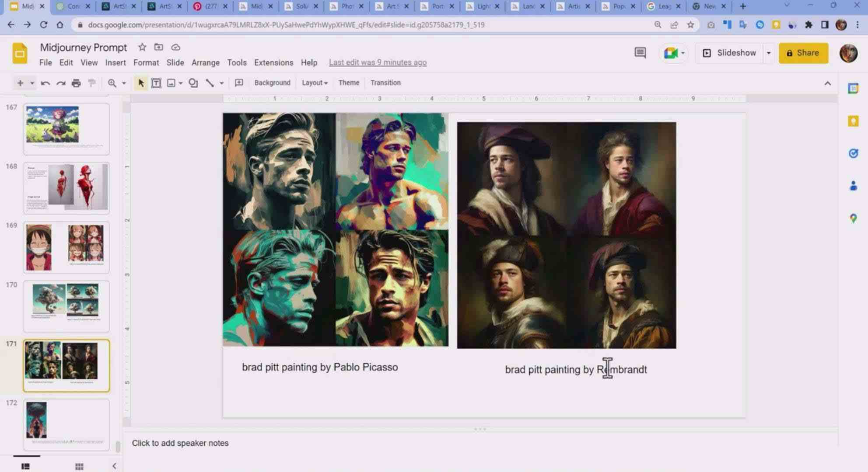Screen dimensions: 868x472
Task: Open the Layout dropdown
Action: (315, 83)
